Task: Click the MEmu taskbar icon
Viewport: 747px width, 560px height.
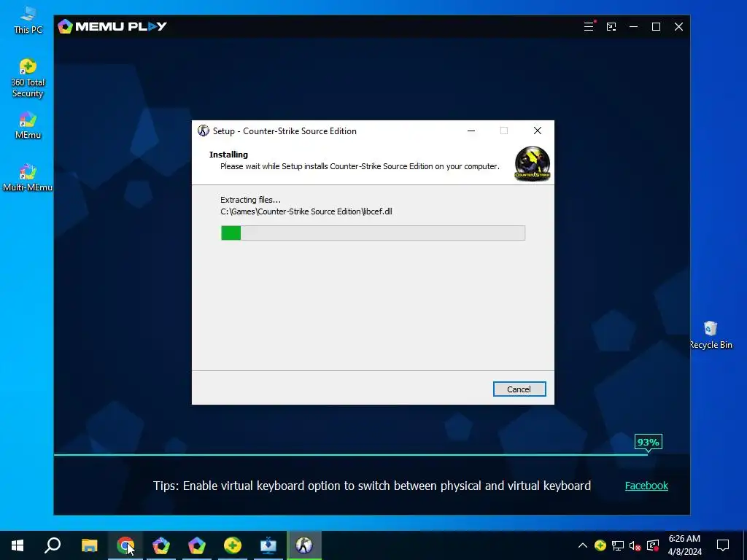Action: (197, 545)
